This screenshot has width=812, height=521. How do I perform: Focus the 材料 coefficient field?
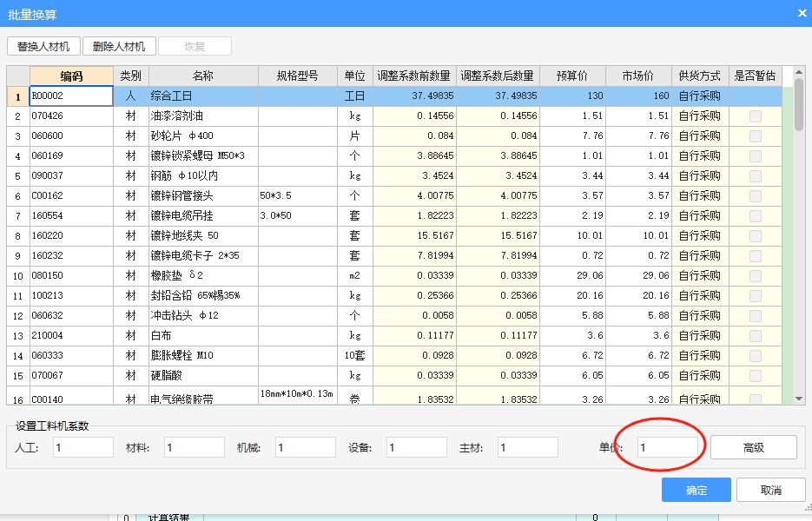195,447
